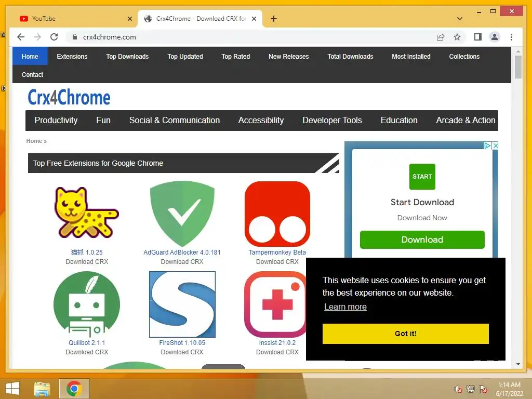
Task: Reload the crx4chrome page
Action: (54, 37)
